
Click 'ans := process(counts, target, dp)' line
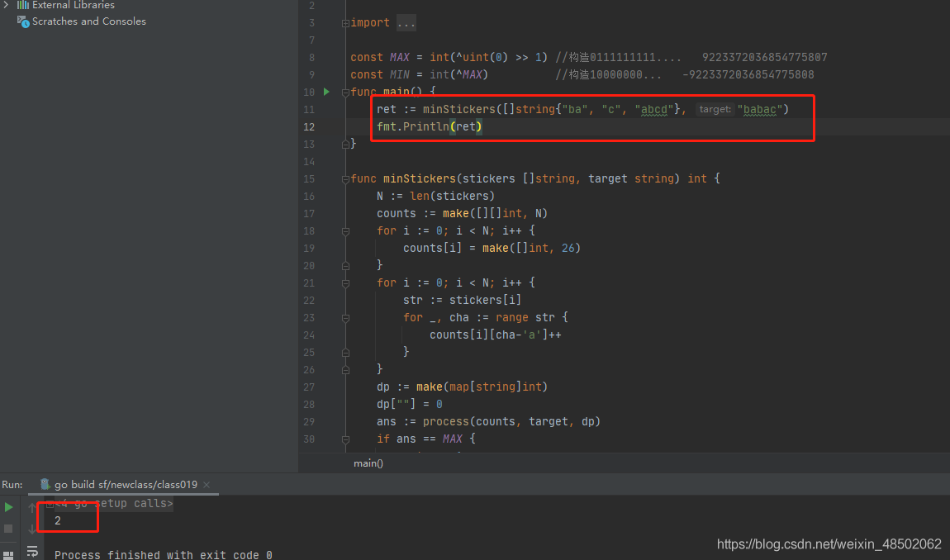488,422
